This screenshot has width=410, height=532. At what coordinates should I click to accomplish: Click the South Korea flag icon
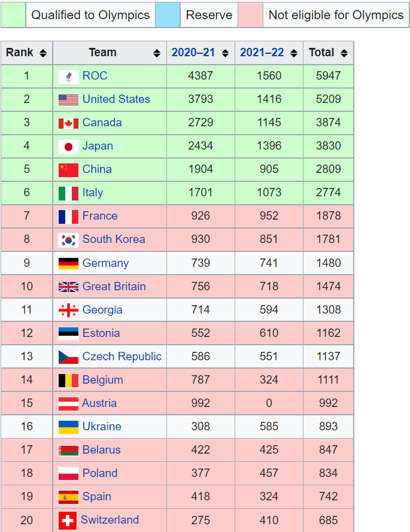pyautogui.click(x=68, y=240)
